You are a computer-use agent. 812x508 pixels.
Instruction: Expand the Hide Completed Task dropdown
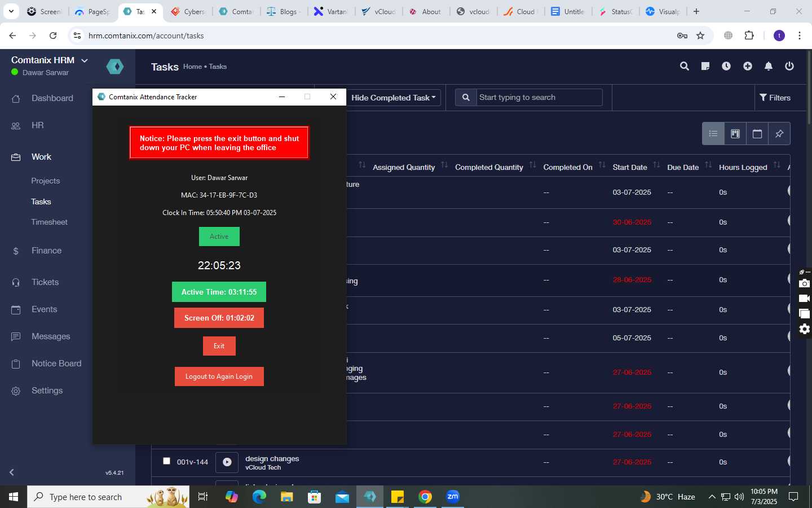394,98
